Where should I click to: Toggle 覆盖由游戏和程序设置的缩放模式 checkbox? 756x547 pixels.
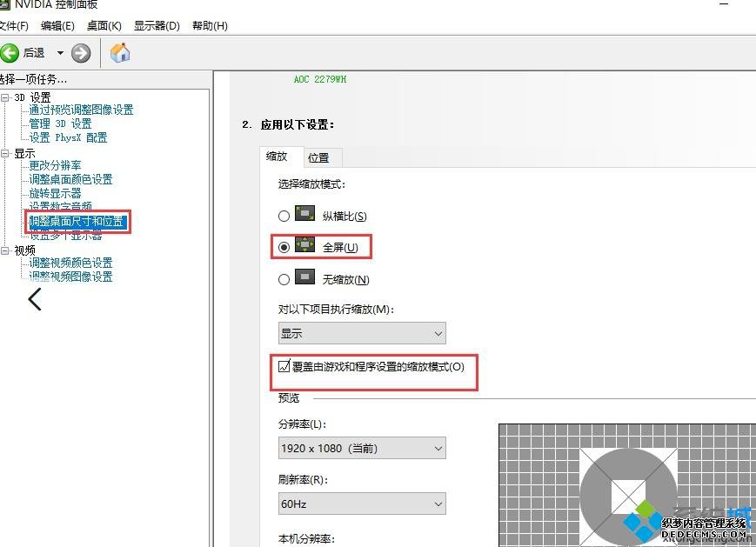click(x=284, y=367)
